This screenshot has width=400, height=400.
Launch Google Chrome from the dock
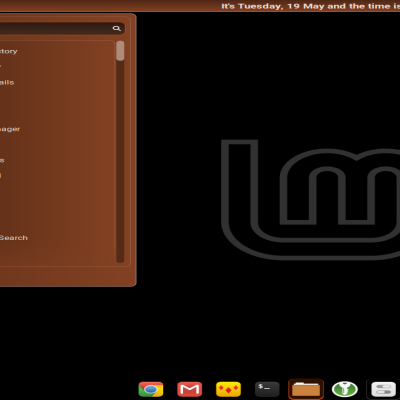[151, 389]
